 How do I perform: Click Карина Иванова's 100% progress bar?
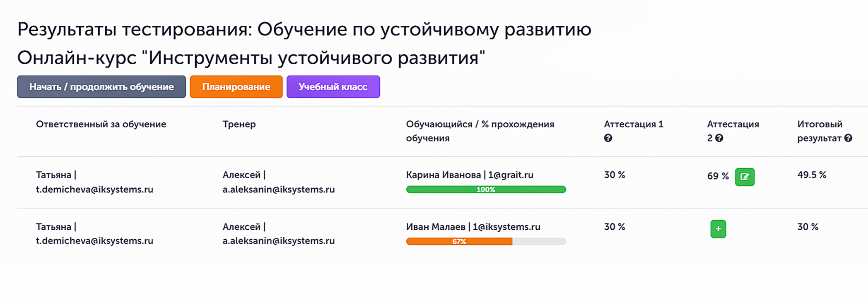click(x=486, y=190)
